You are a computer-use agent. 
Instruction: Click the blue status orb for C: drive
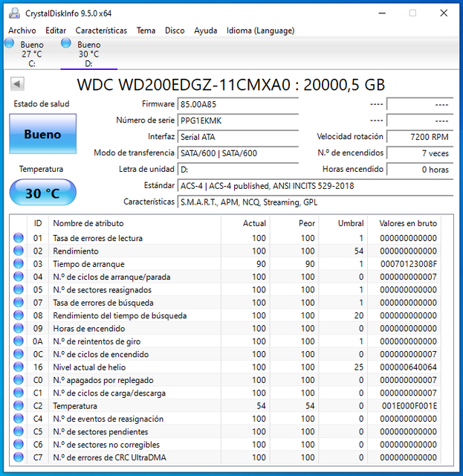[x=10, y=43]
